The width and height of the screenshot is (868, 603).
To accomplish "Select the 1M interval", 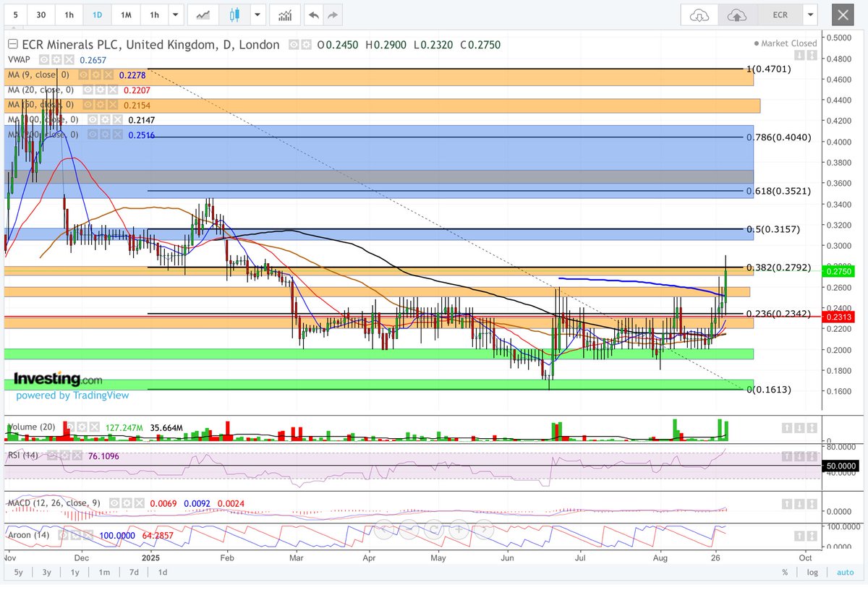I will 126,14.
